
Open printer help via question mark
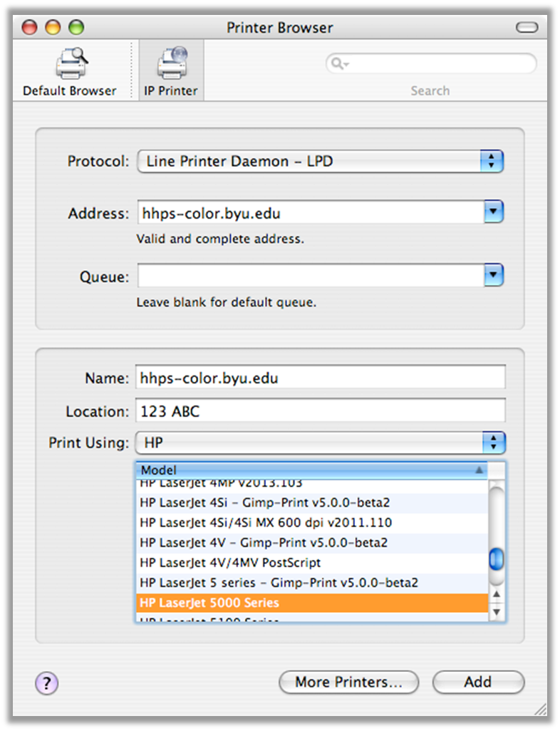[46, 683]
